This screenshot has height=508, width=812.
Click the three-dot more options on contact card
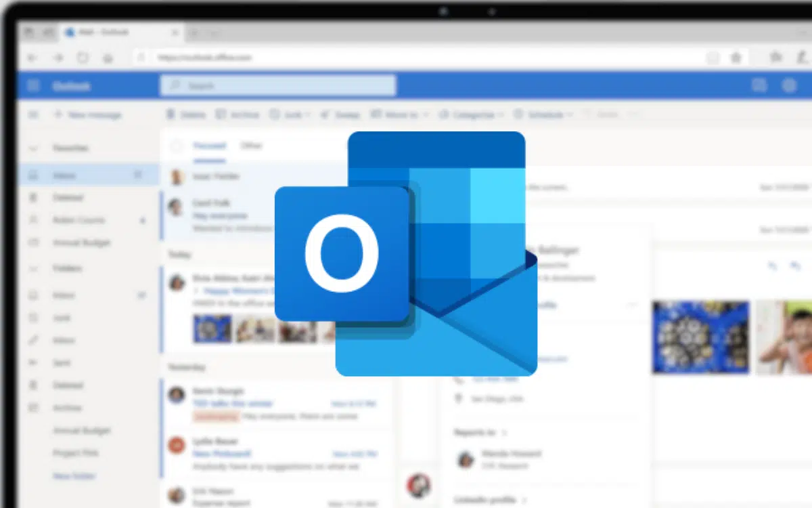[x=632, y=305]
